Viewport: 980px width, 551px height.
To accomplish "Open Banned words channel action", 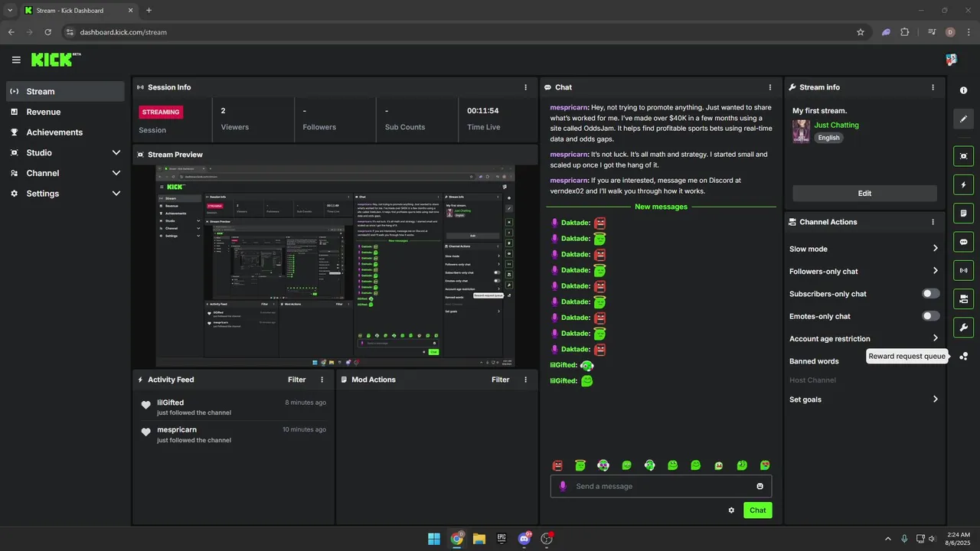I will (814, 361).
